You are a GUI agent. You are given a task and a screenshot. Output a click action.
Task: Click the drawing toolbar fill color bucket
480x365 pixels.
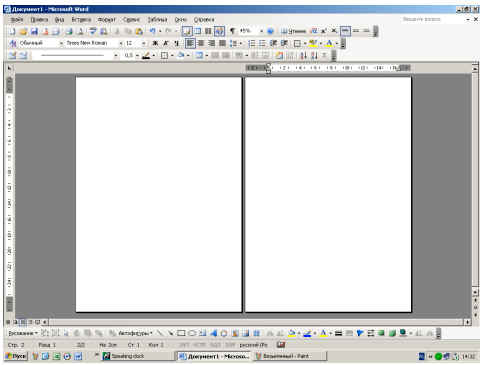pos(292,333)
